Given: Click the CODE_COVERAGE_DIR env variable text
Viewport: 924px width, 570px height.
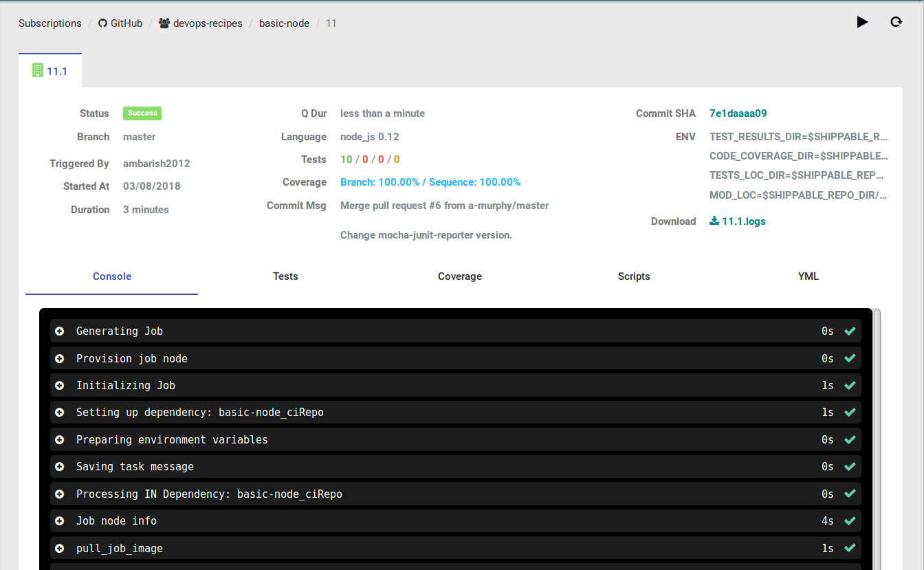Looking at the screenshot, I should point(799,156).
